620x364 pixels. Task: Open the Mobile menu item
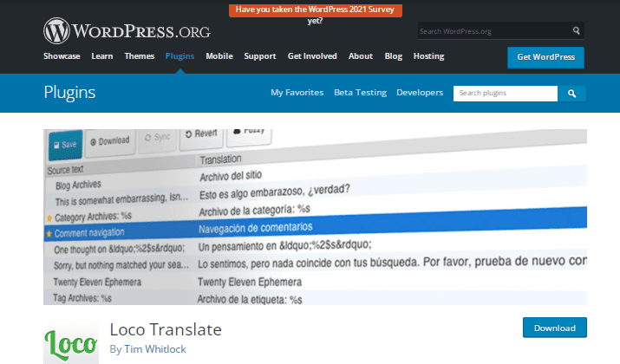pyautogui.click(x=219, y=56)
